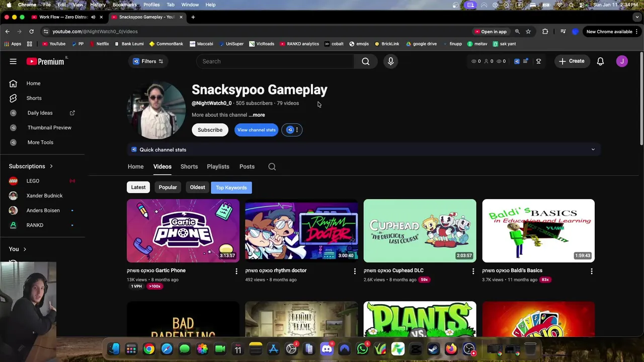Click the YouTube Premium logo
Image resolution: width=644 pixels, height=362 pixels.
tap(45, 61)
